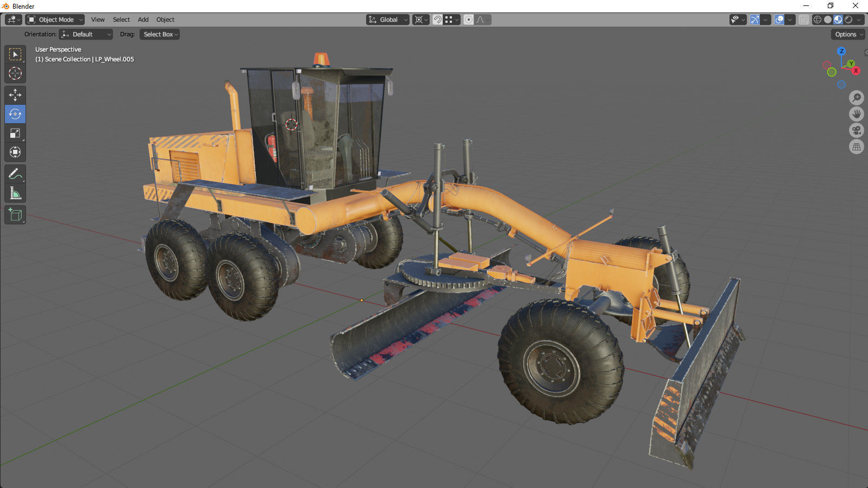
Task: Select the Rotate tool
Action: 15,114
